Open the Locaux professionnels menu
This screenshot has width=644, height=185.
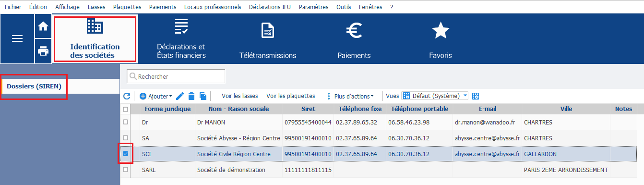click(213, 7)
